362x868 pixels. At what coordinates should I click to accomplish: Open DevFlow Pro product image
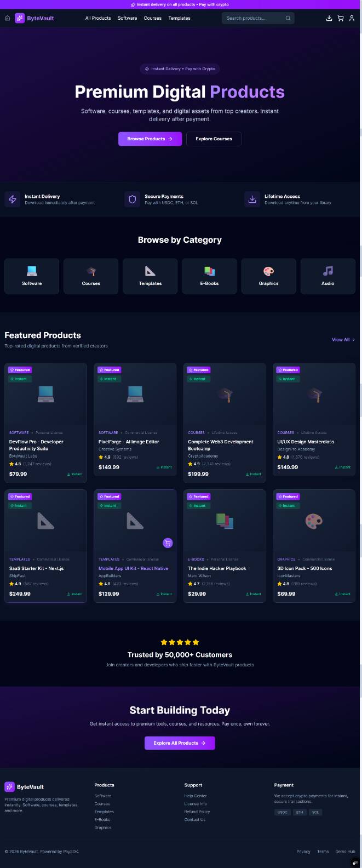click(x=45, y=394)
